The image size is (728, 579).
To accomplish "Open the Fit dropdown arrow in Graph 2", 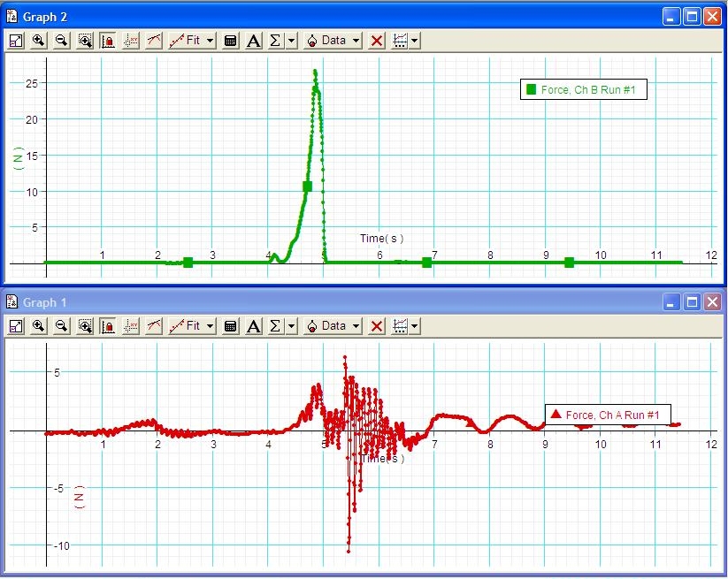I will click(211, 41).
